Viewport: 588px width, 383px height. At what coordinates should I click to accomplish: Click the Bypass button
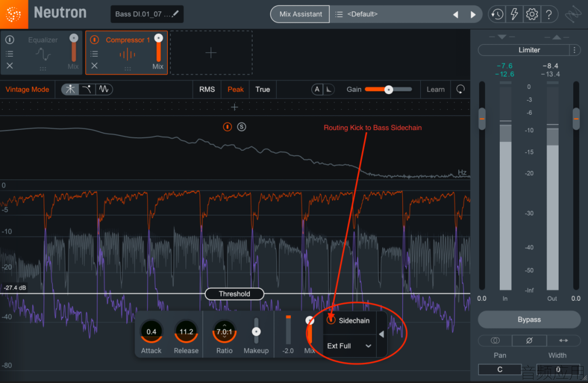pos(529,320)
